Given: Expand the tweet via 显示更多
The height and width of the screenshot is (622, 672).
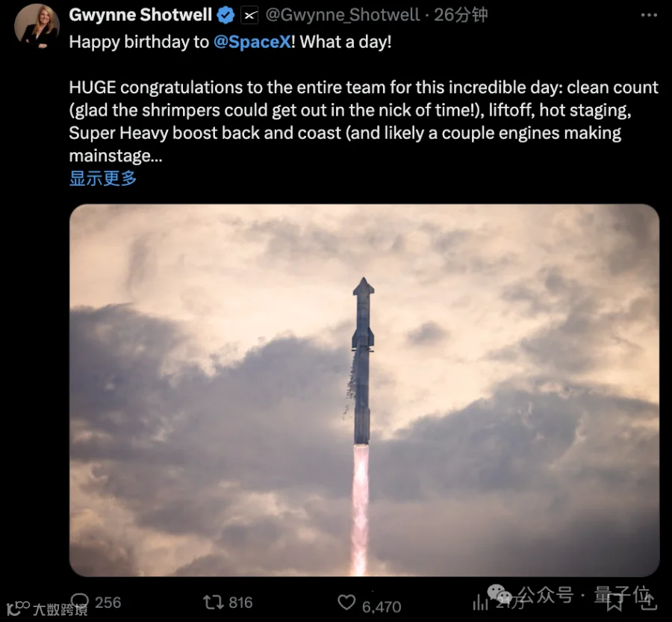Looking at the screenshot, I should coord(103,178).
